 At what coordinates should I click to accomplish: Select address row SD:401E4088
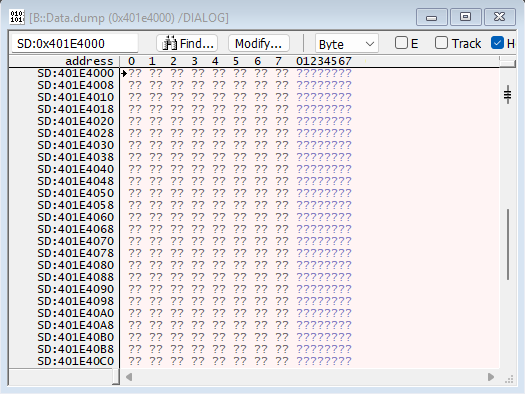pyautogui.click(x=76, y=277)
